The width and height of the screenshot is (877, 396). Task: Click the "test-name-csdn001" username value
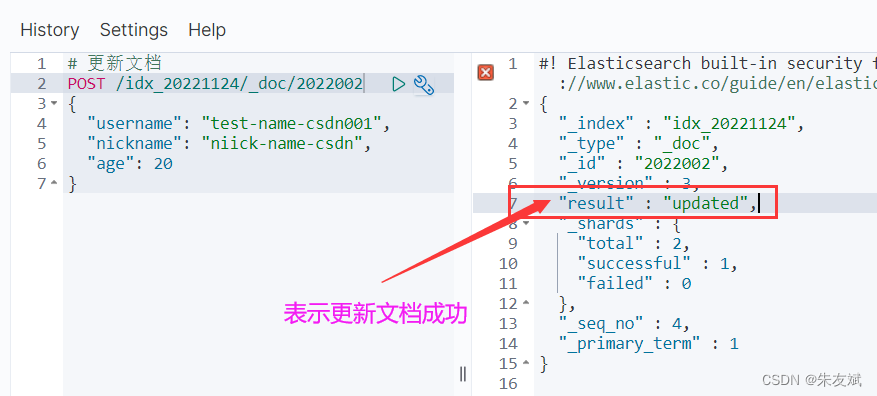(290, 124)
